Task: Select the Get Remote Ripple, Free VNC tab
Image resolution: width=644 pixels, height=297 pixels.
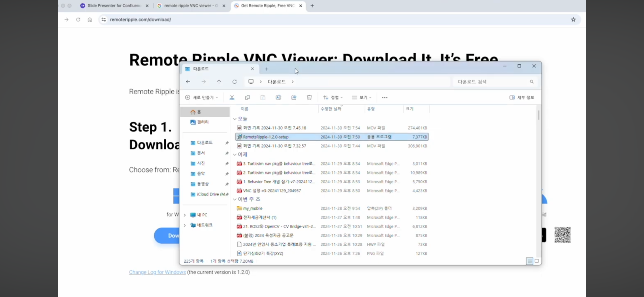Action: pos(268,6)
